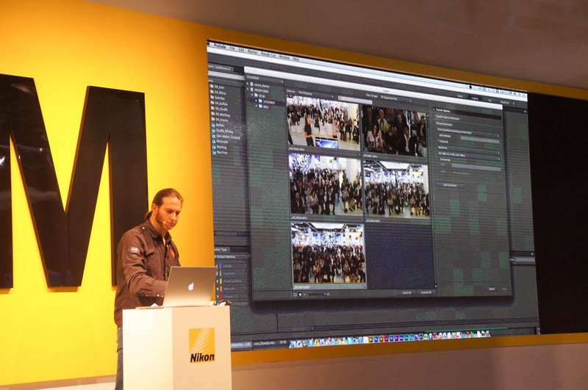Toggle the Add Subfolder checkbox
Screen dimensions: 588x390
[x=439, y=135]
